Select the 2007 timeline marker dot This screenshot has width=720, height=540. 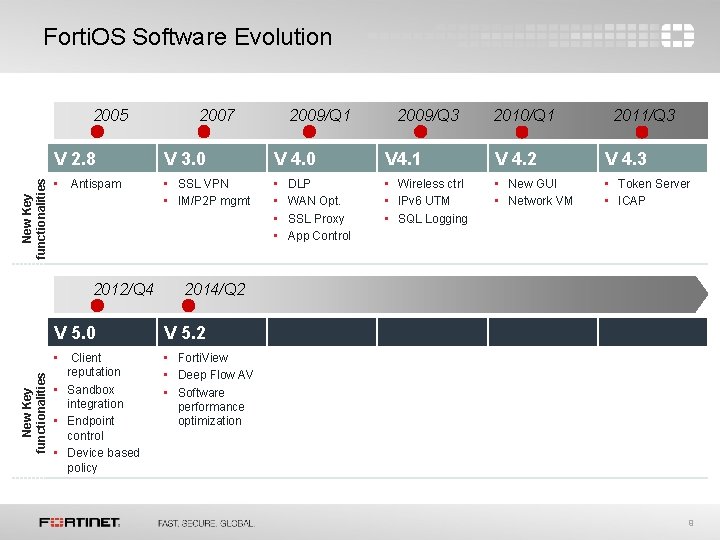pyautogui.click(x=204, y=132)
